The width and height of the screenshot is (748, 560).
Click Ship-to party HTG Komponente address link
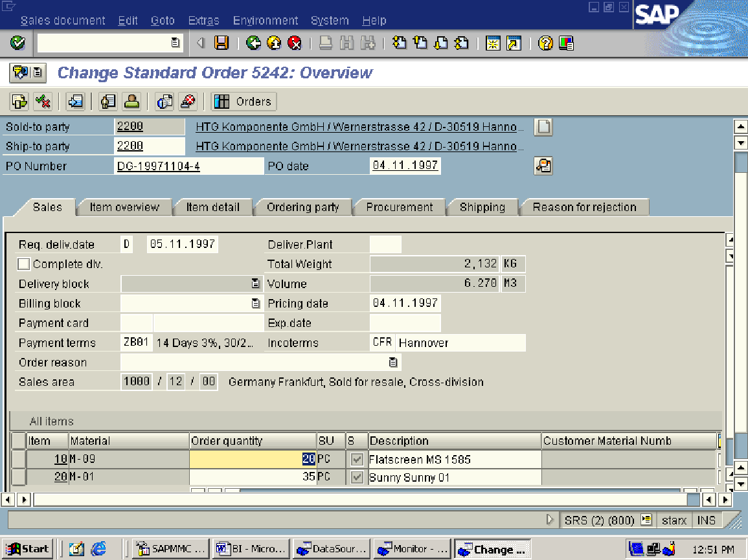[x=359, y=146]
